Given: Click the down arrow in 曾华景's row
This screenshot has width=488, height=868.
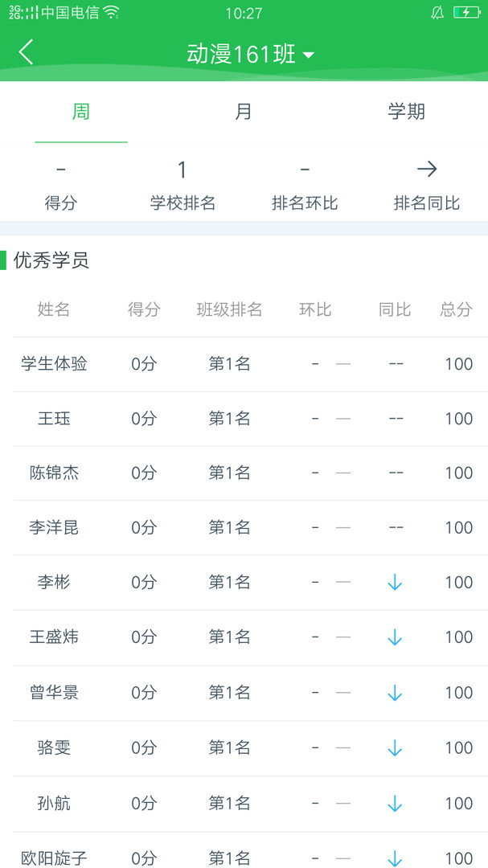Looking at the screenshot, I should click(395, 693).
